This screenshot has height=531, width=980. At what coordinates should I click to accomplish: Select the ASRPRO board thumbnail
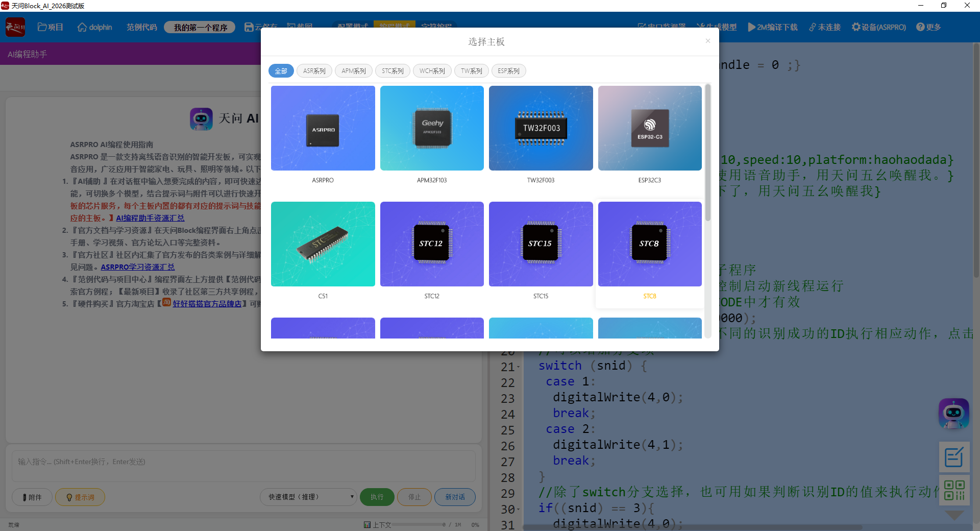323,128
